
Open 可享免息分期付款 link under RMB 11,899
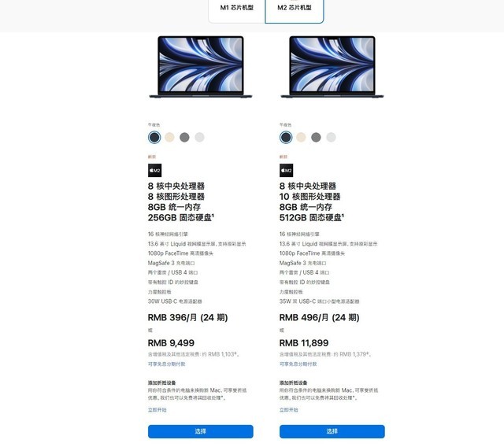(298, 364)
